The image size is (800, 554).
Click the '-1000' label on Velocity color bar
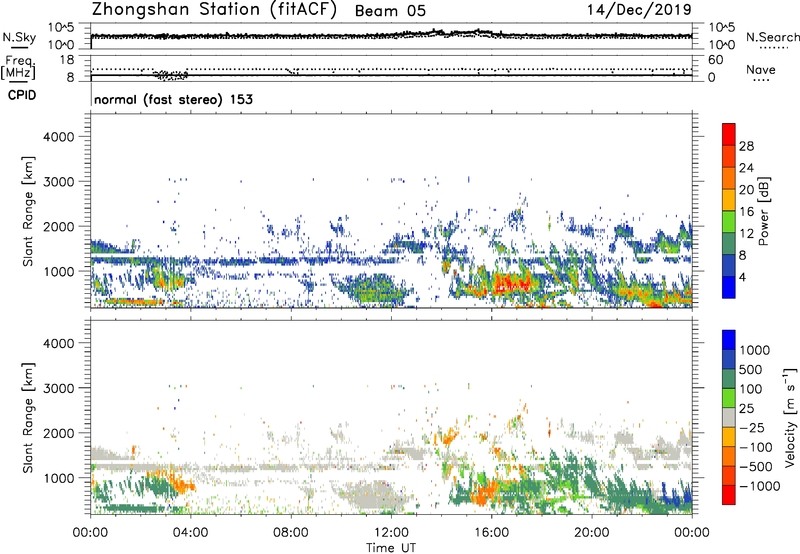pos(759,486)
